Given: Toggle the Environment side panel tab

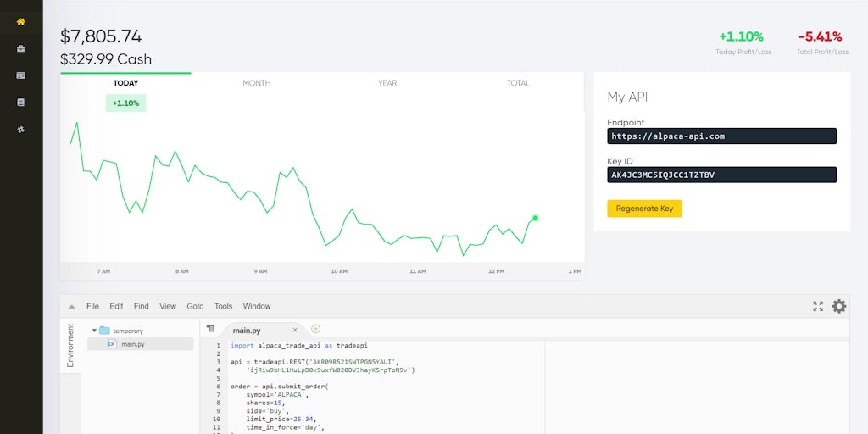Looking at the screenshot, I should 70,346.
